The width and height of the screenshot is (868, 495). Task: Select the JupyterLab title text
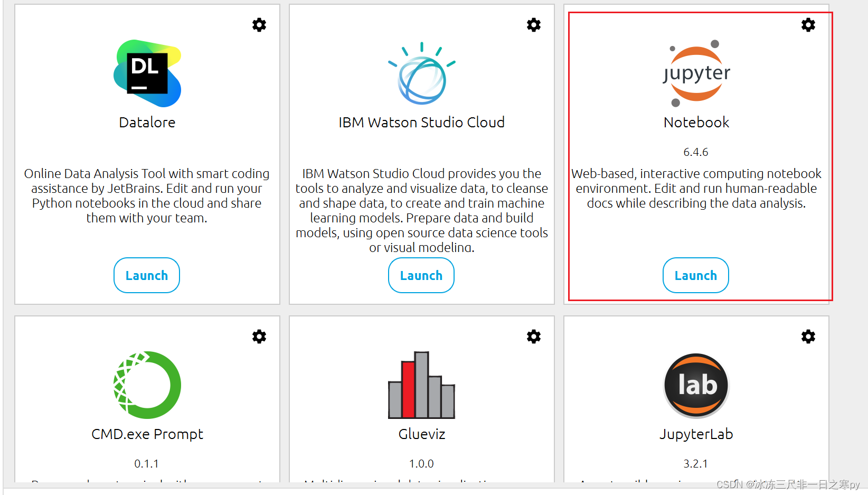coord(696,434)
